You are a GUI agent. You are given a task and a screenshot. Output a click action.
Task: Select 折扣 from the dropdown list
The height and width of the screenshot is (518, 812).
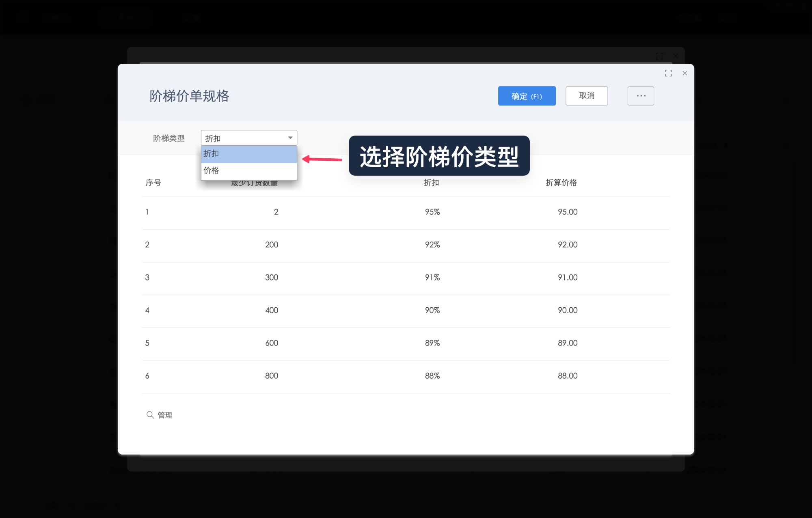pyautogui.click(x=249, y=154)
